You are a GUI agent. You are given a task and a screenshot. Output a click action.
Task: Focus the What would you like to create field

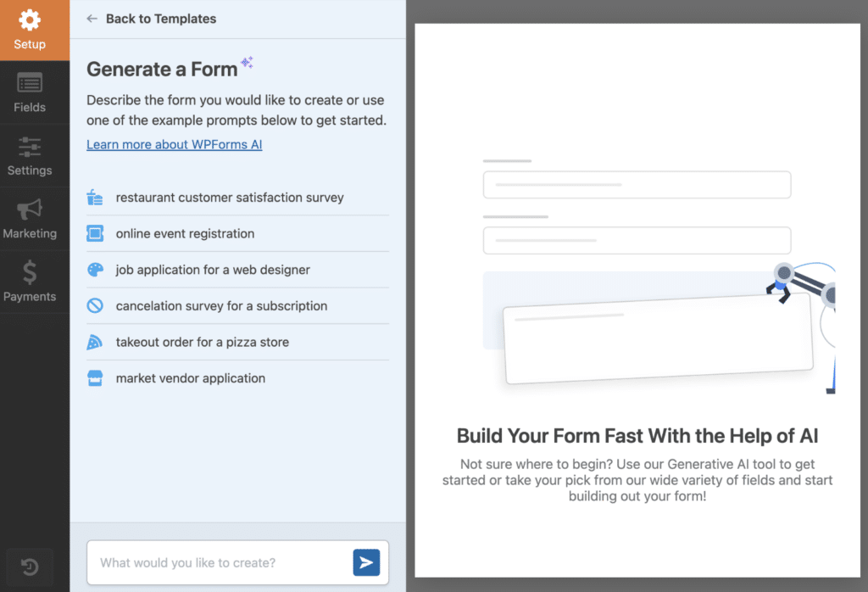pos(220,562)
